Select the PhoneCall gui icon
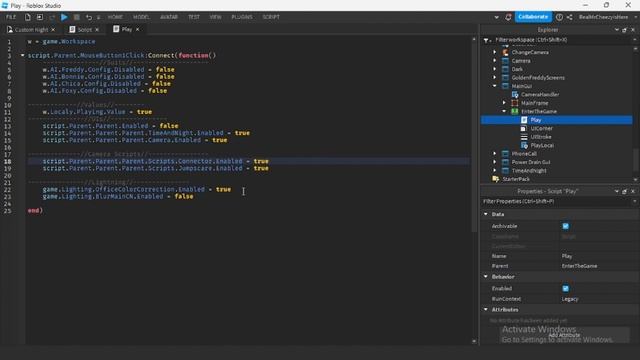Image resolution: width=640 pixels, height=360 pixels. tap(505, 154)
